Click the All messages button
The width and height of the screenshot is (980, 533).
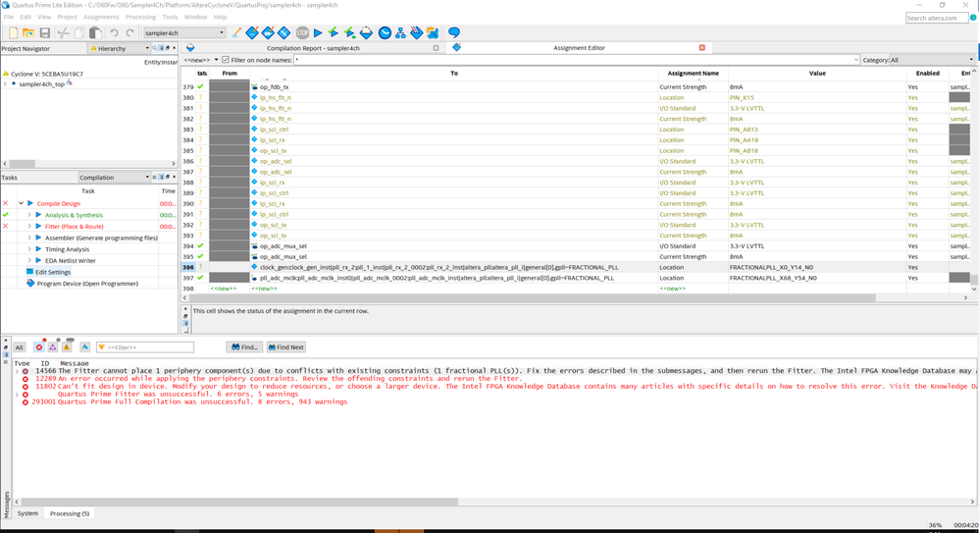click(x=19, y=347)
